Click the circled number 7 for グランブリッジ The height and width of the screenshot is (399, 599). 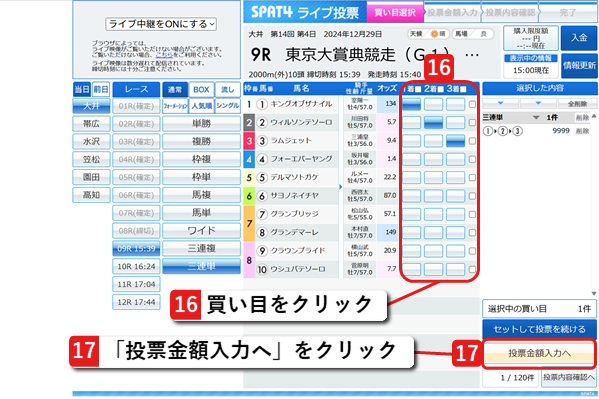click(262, 214)
